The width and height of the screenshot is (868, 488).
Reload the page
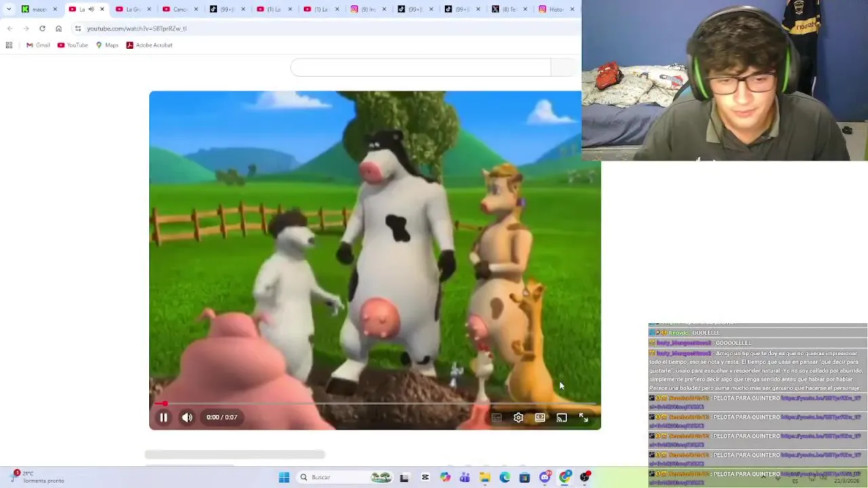[x=42, y=28]
